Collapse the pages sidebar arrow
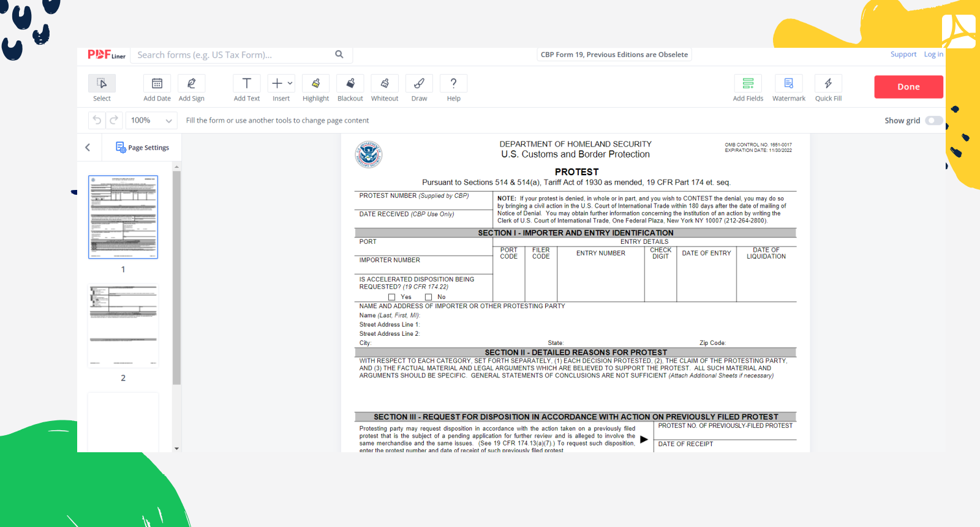980x527 pixels. click(x=88, y=147)
